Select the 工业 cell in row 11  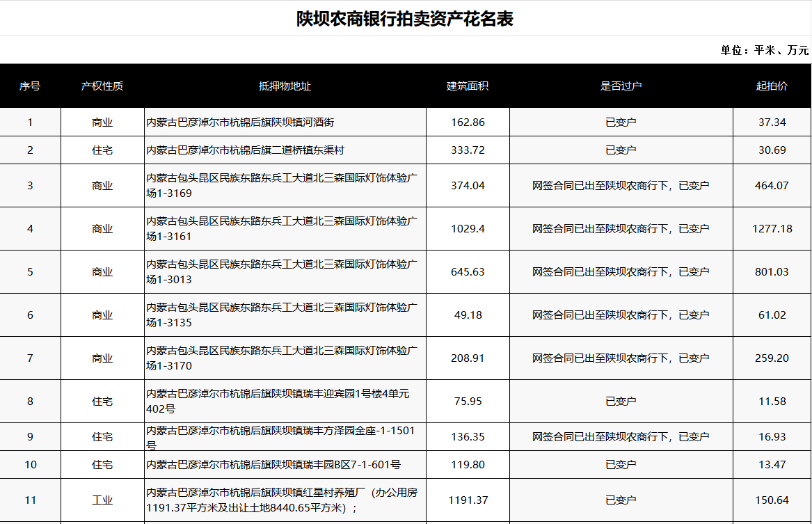click(102, 500)
